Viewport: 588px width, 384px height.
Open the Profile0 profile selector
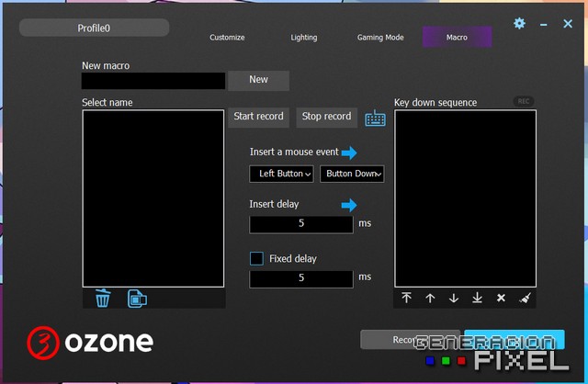pos(94,28)
